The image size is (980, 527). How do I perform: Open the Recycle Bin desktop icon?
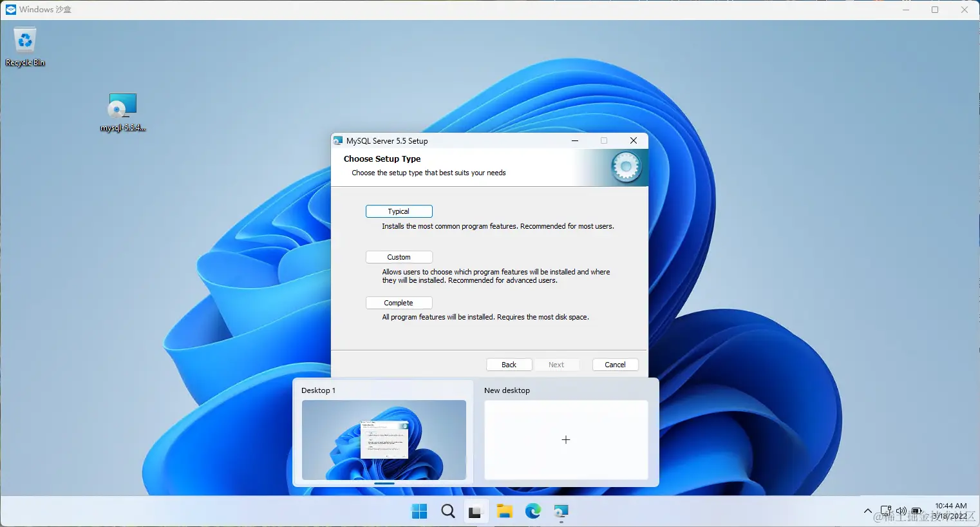coord(25,47)
